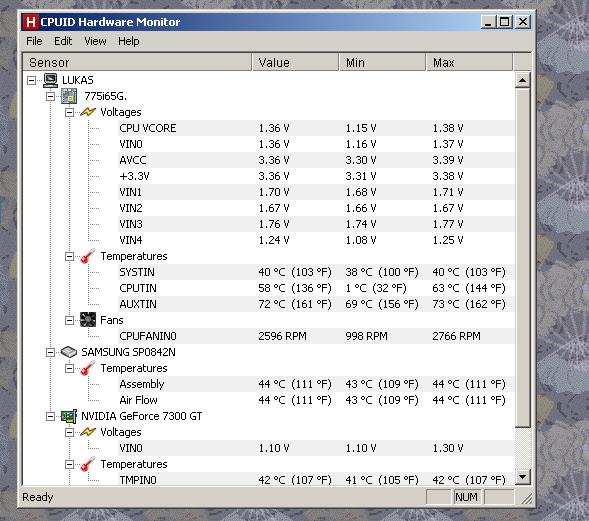589x521 pixels.
Task: Click the NVIDIA Temperatures thermometer icon
Action: 88,464
